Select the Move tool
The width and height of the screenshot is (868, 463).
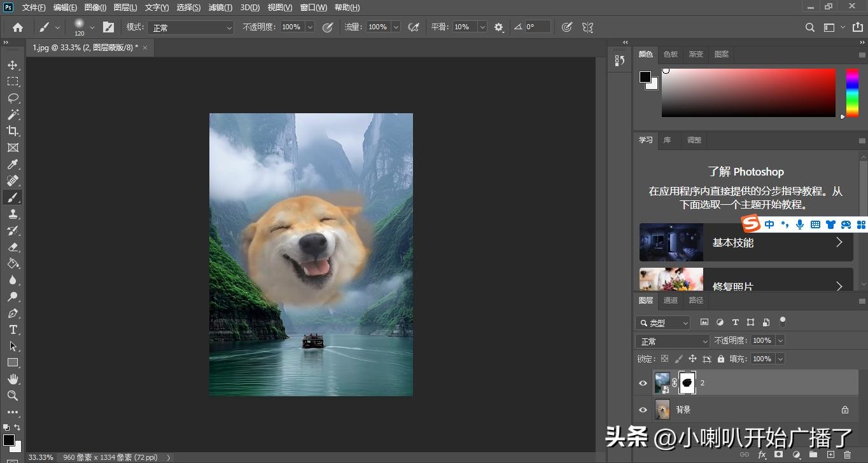pyautogui.click(x=13, y=65)
